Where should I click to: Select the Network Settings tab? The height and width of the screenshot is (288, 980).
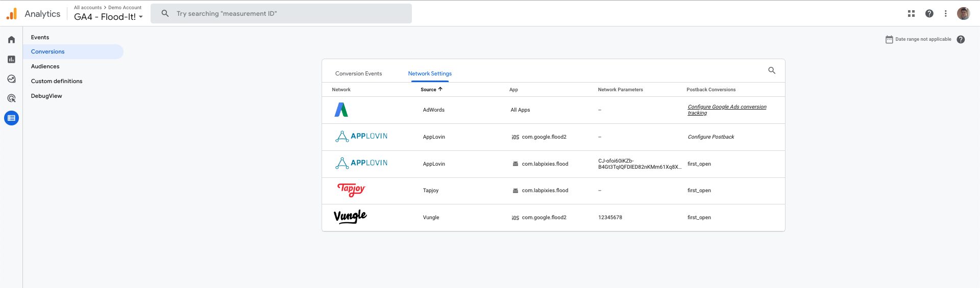click(x=430, y=74)
